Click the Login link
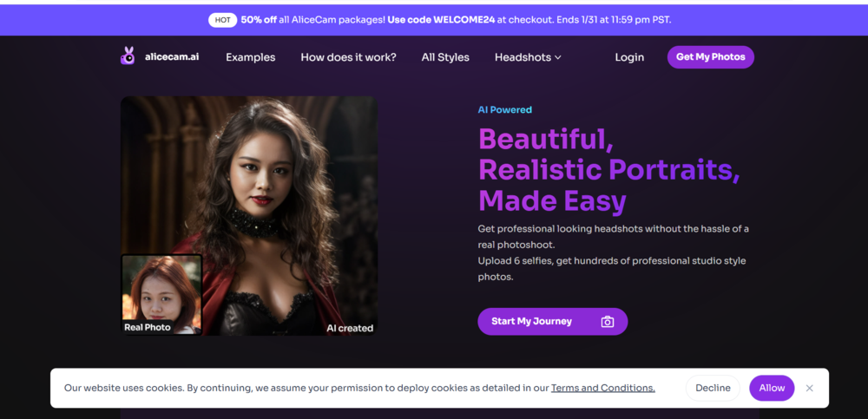 (629, 57)
